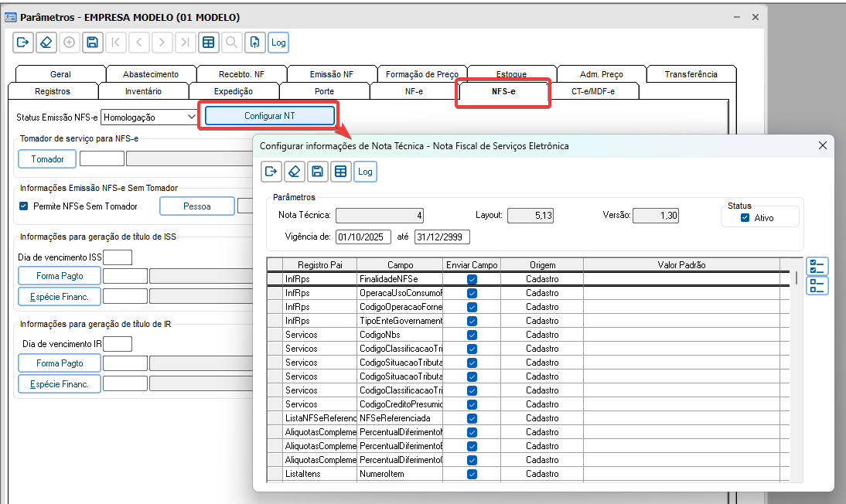Click the save icon in Parâmetros toolbar

tap(92, 43)
